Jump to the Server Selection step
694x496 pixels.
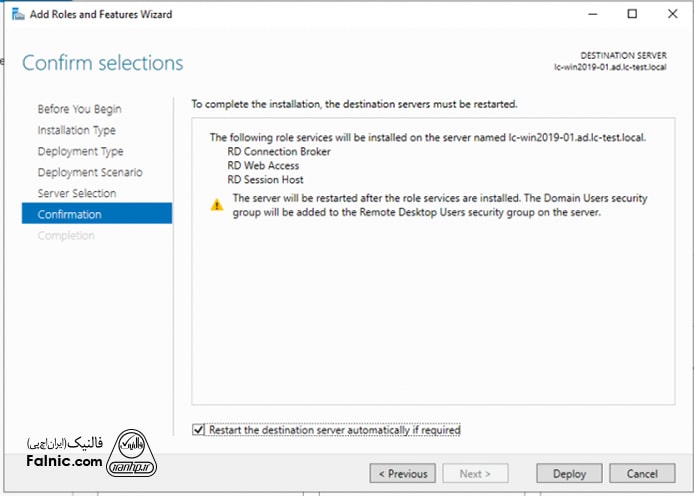coord(77,193)
